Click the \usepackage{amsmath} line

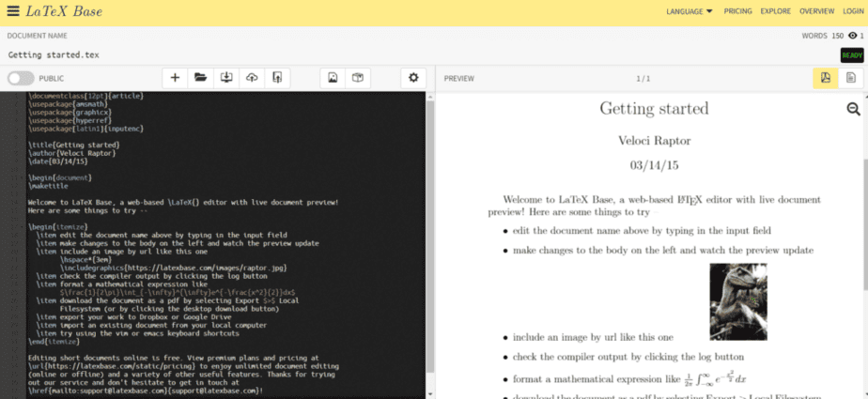pos(68,104)
